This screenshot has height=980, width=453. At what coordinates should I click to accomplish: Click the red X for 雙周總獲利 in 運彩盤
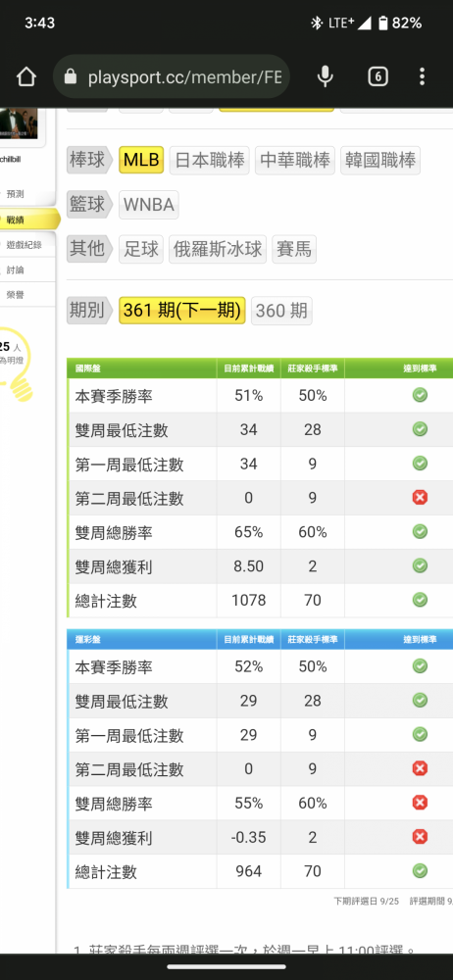coord(420,836)
